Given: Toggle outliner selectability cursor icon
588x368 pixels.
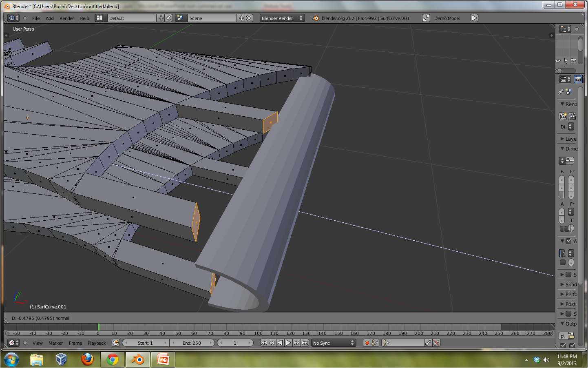Looking at the screenshot, I should (566, 61).
